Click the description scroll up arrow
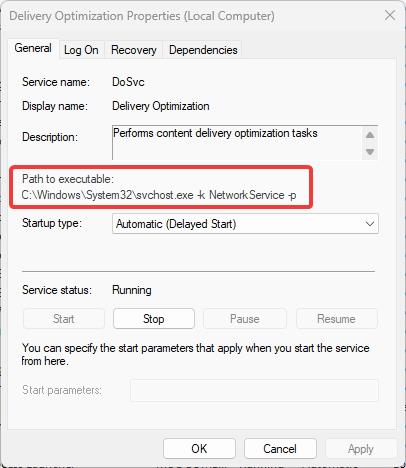The image size is (406, 468). click(x=370, y=135)
